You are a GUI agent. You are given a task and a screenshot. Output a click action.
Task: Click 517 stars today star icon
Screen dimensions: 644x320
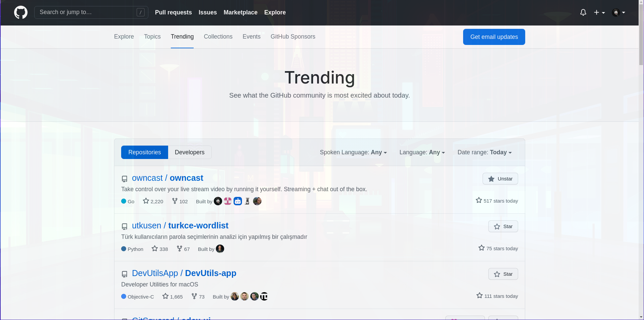(479, 200)
